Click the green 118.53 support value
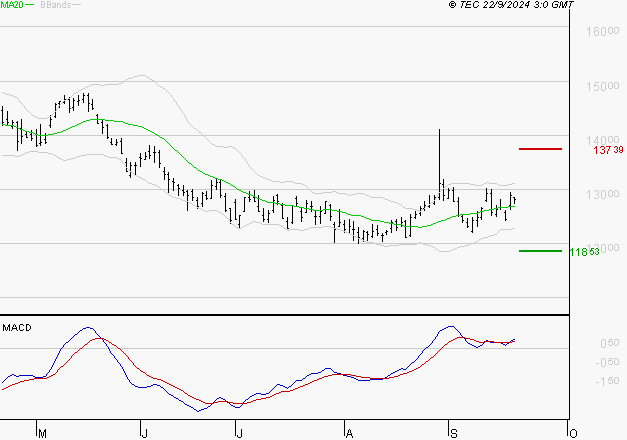This screenshot has height=440, width=627. pos(584,252)
